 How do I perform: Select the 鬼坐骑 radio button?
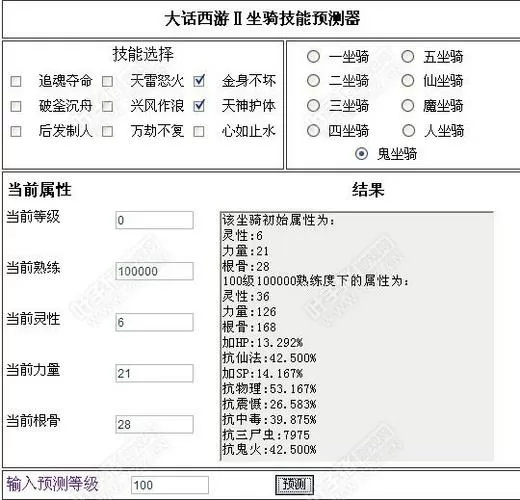(x=362, y=154)
